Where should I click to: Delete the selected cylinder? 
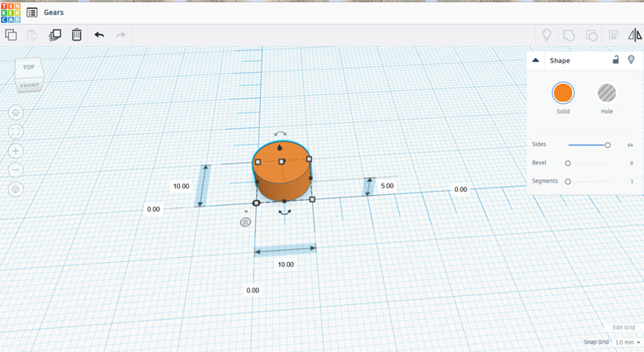[77, 35]
